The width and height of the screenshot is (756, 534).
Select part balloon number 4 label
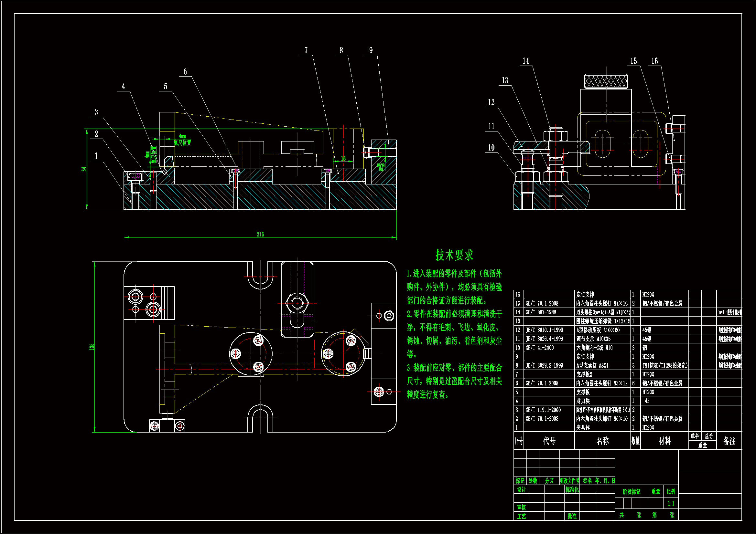click(x=123, y=87)
